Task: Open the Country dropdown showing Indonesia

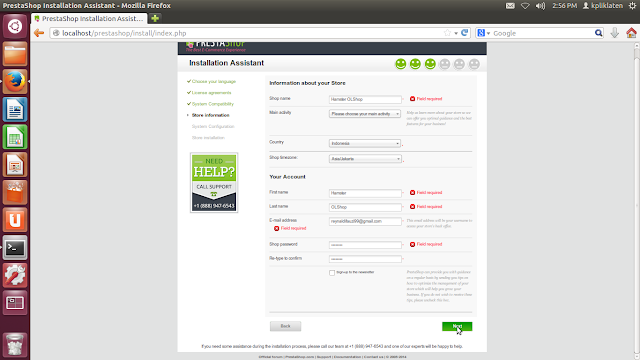Action: tap(365, 143)
